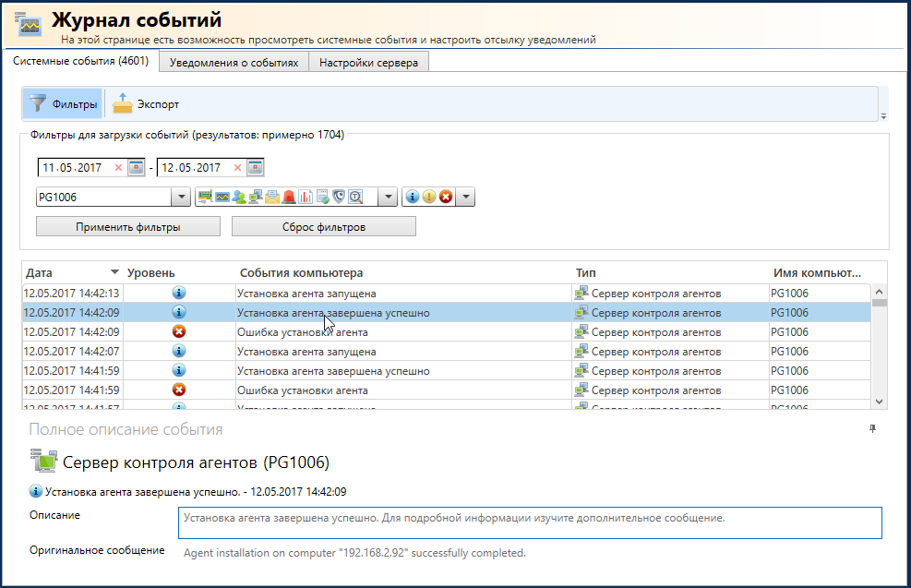Click the envelope mail event type icon
This screenshot has height=588, width=911.
click(x=272, y=197)
